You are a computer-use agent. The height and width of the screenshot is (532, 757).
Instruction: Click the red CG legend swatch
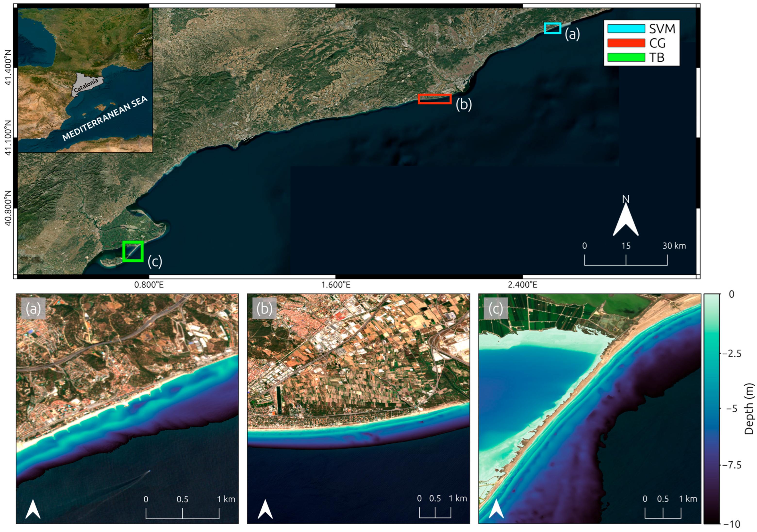(x=626, y=43)
